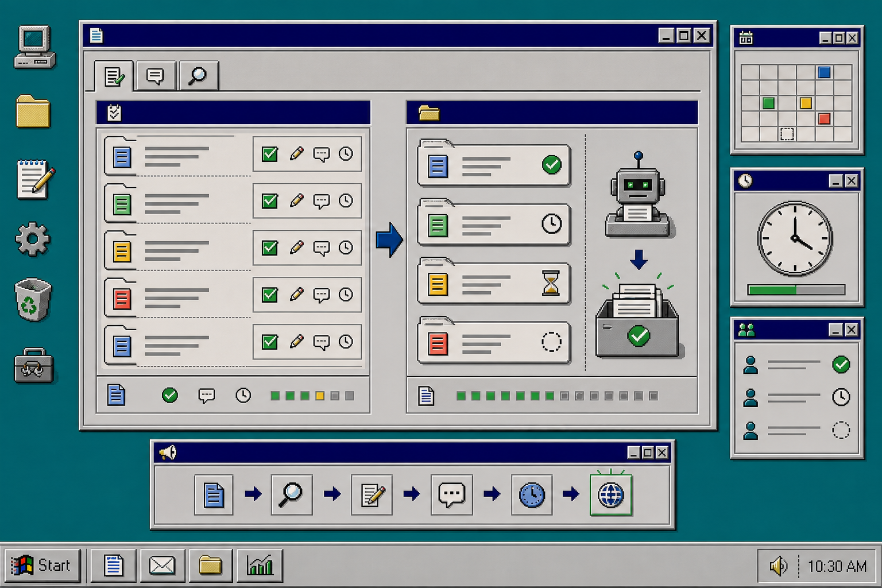Toggle checkbox in the yellow document row
The width and height of the screenshot is (882, 588).
(270, 248)
